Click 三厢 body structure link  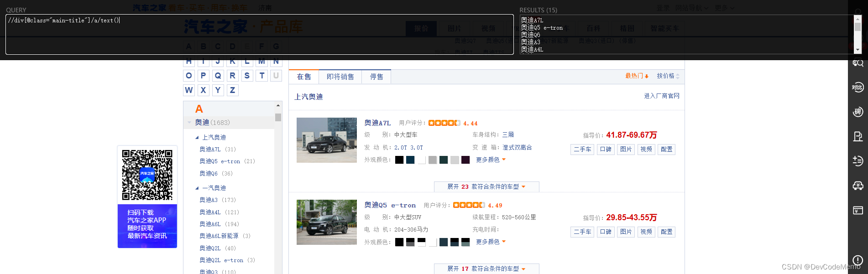pos(508,135)
